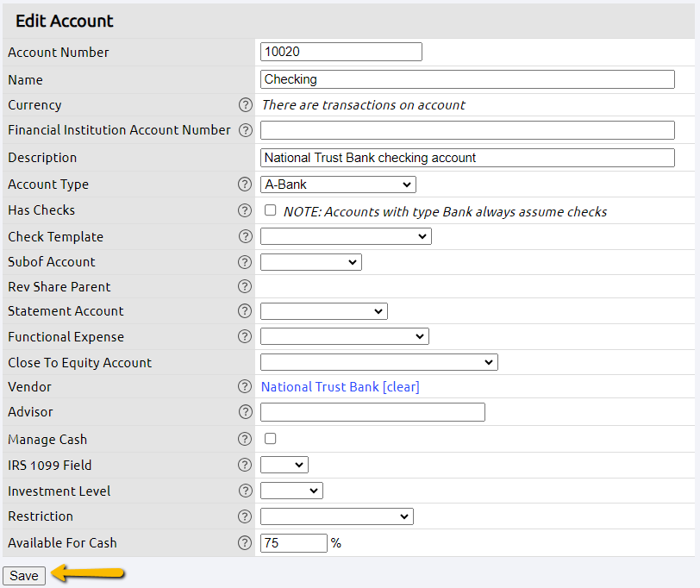Click the Save button
The image size is (700, 588).
(x=24, y=576)
